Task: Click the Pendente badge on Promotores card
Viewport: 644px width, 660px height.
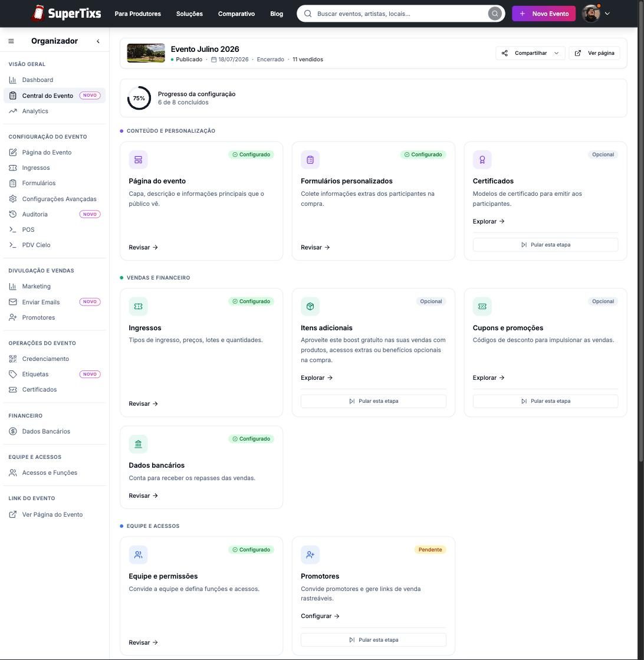Action: point(430,550)
